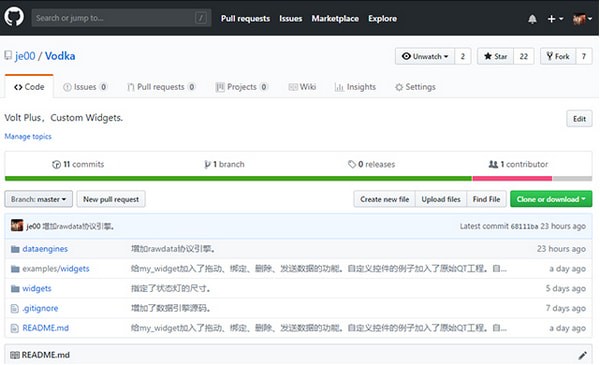Click the pink segment of language bar

[512, 178]
